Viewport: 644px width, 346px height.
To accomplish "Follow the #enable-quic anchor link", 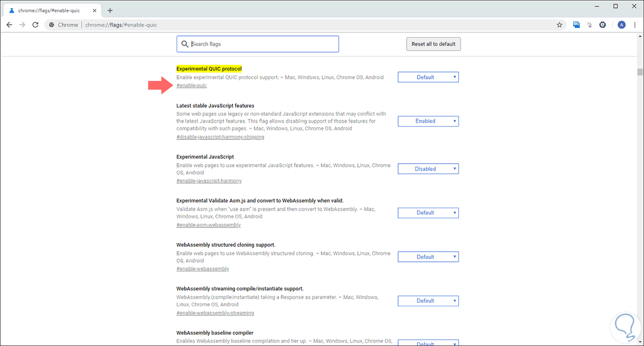I will [192, 86].
